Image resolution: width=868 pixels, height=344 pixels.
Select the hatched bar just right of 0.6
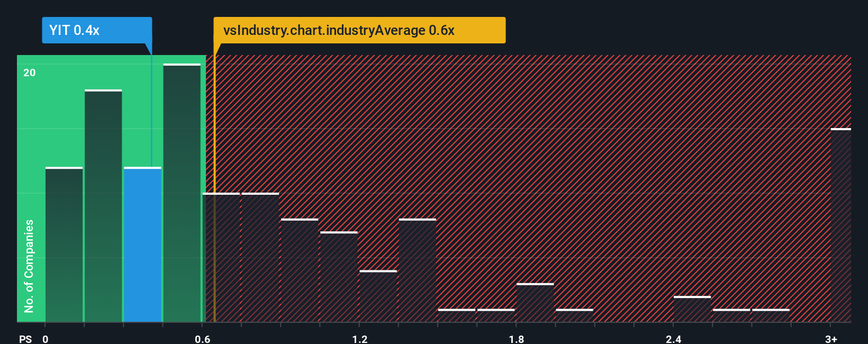pos(221,257)
